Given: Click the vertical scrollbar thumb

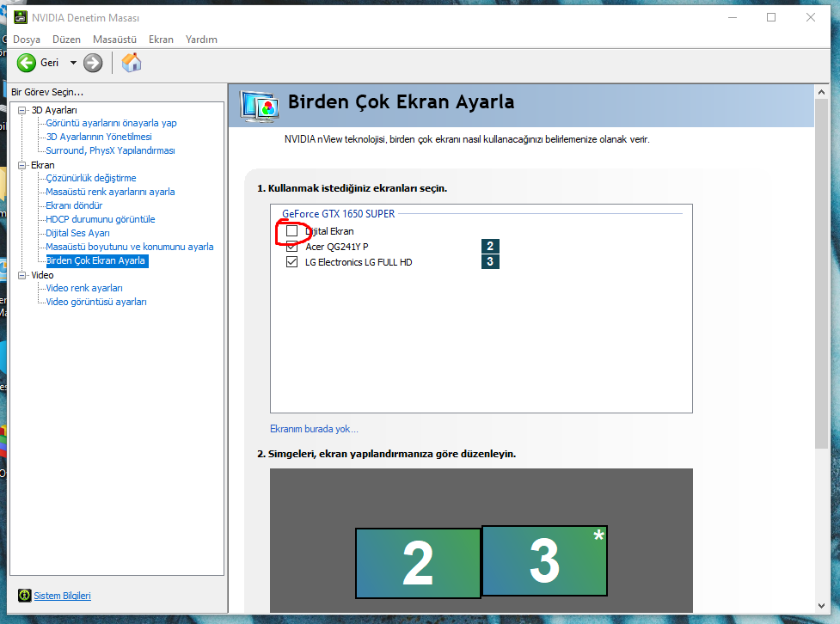Looking at the screenshot, I should click(x=821, y=273).
